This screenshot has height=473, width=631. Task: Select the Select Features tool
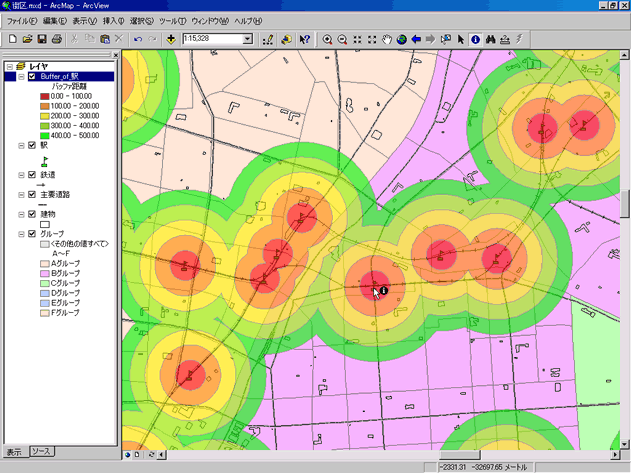[445, 39]
